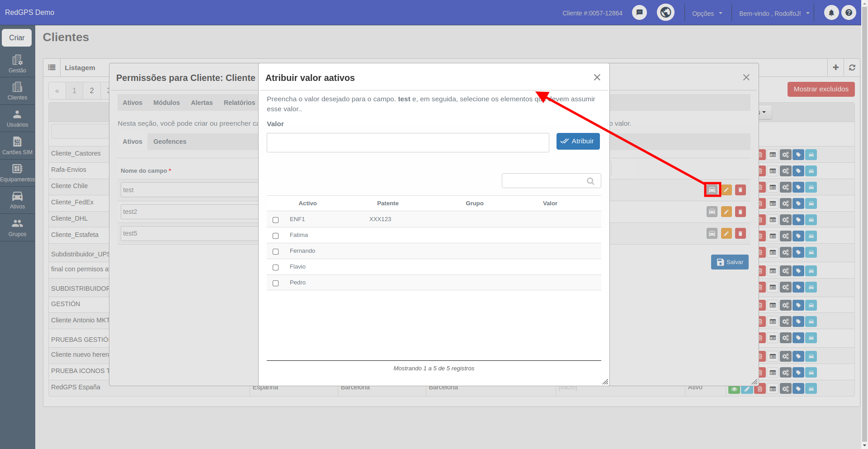This screenshot has height=449, width=868.
Task: Sort by the Patente column header
Action: (x=387, y=203)
